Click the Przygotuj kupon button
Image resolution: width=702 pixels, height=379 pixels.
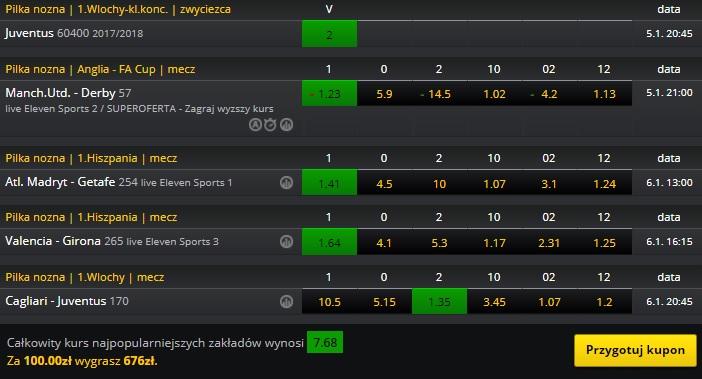tap(635, 350)
